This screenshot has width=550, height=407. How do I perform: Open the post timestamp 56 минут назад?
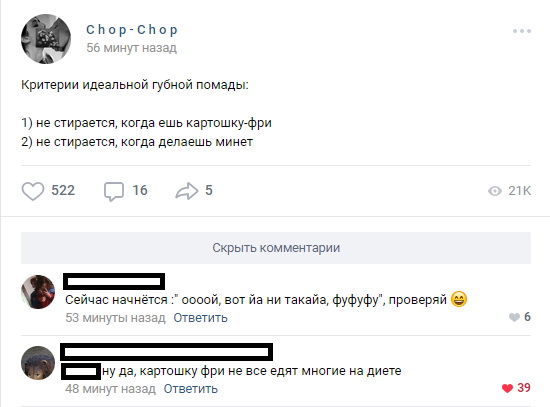[x=132, y=48]
